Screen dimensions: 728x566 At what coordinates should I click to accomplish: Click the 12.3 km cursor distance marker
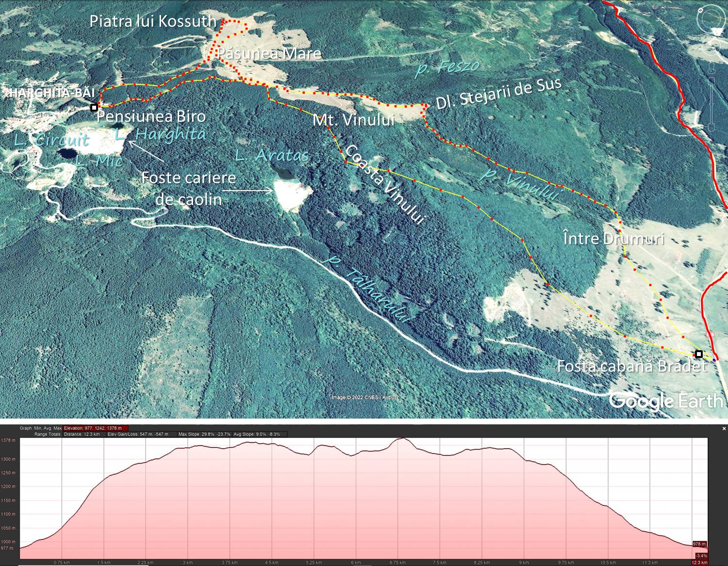click(x=699, y=563)
